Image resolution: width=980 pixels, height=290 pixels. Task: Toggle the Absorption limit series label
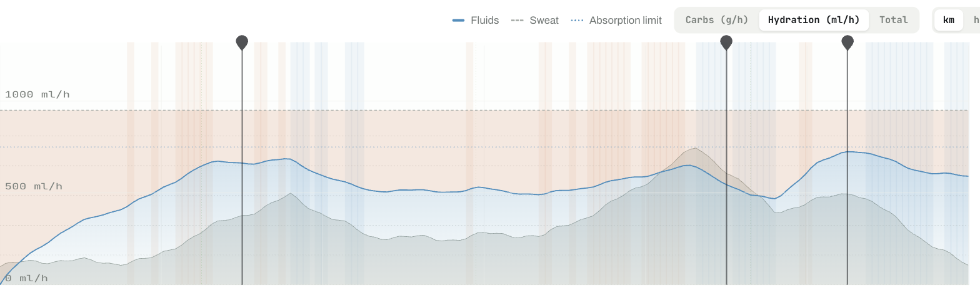[x=625, y=20]
